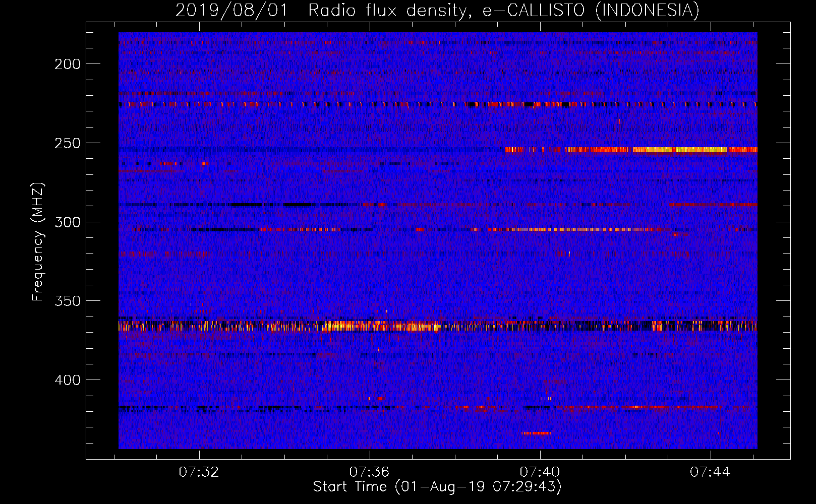Click the 'Frequency (MHZ)' axis label
The height and width of the screenshot is (504, 816).
pos(38,241)
